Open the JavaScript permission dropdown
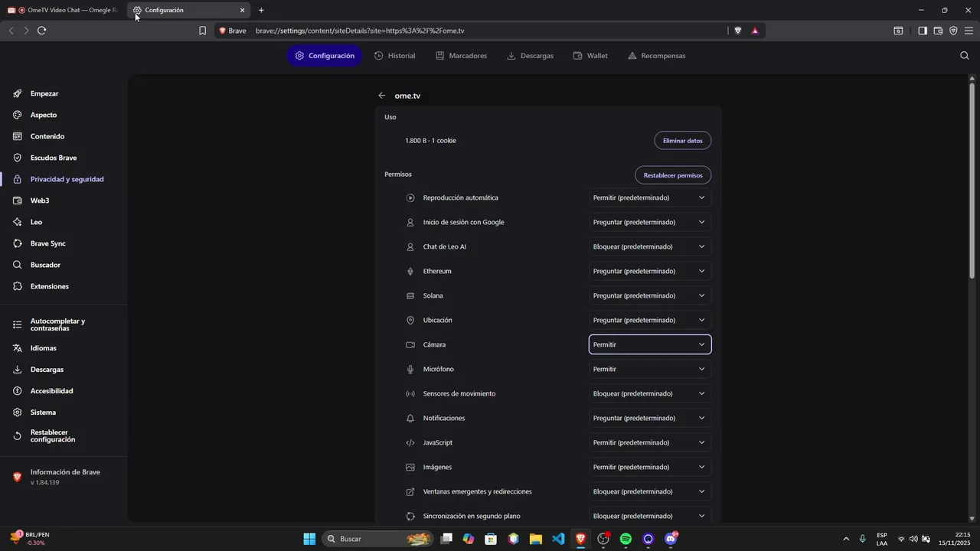The width and height of the screenshot is (980, 551). (x=650, y=442)
